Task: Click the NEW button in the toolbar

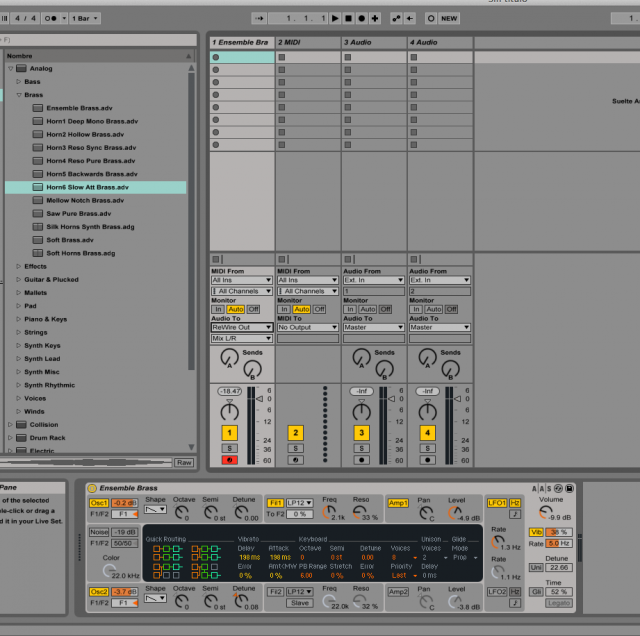Action: coord(449,18)
